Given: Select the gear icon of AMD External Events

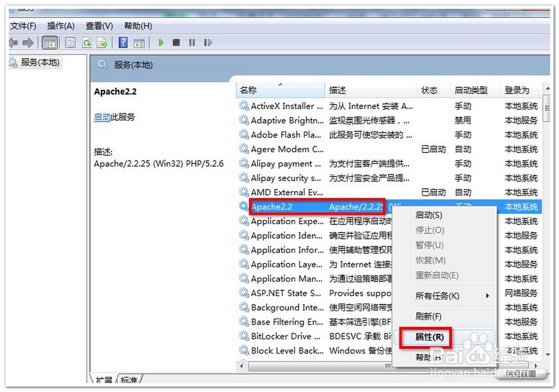Looking at the screenshot, I should tap(244, 192).
